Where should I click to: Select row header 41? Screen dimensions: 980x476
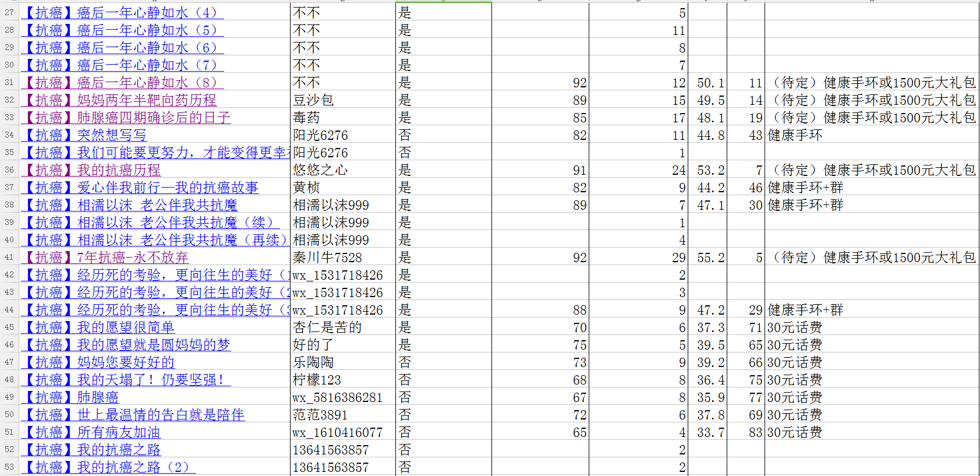(9, 258)
